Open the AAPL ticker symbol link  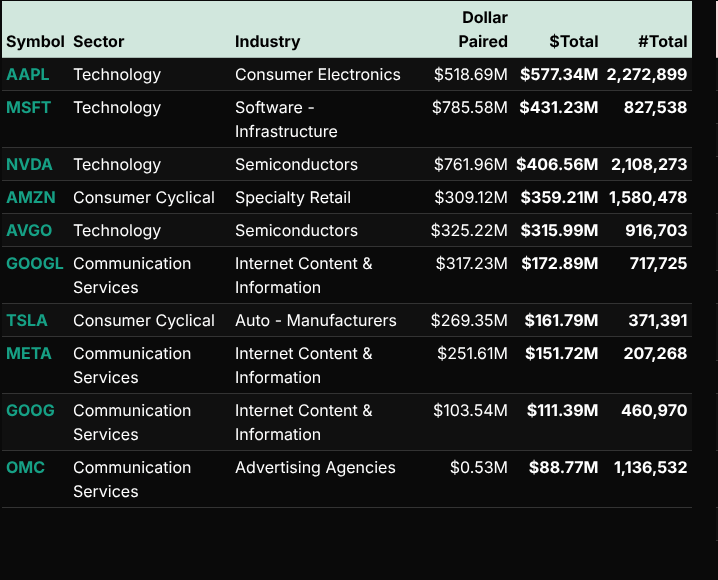[x=27, y=75]
